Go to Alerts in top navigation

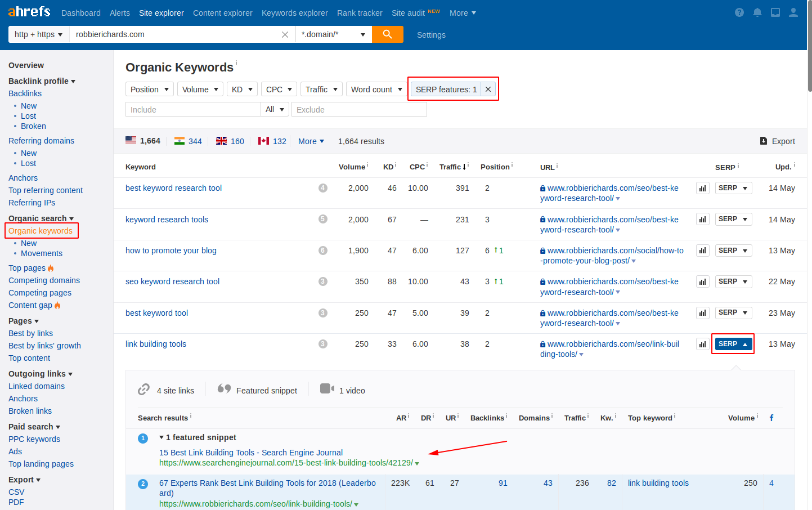[x=120, y=13]
